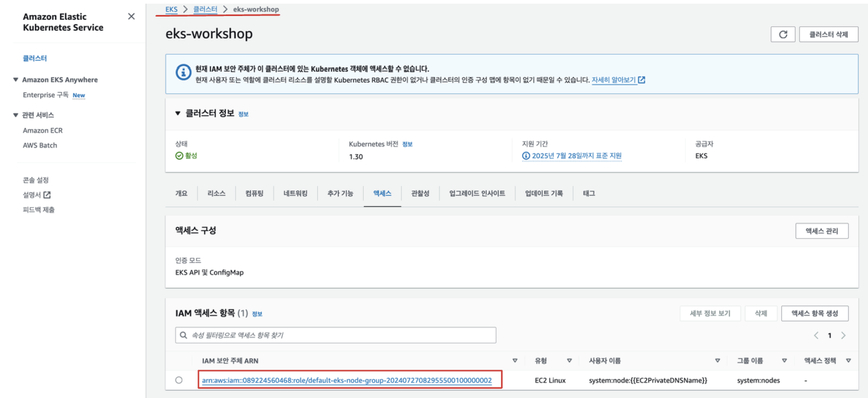Image resolution: width=868 pixels, height=398 pixels.
Task: Click the EC2 Linux type cell
Action: [x=550, y=380]
